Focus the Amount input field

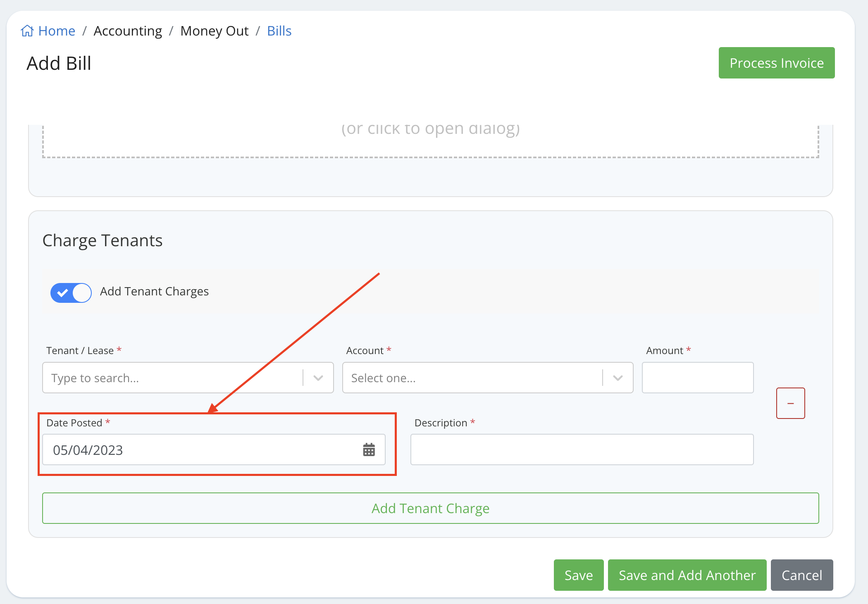(x=698, y=378)
